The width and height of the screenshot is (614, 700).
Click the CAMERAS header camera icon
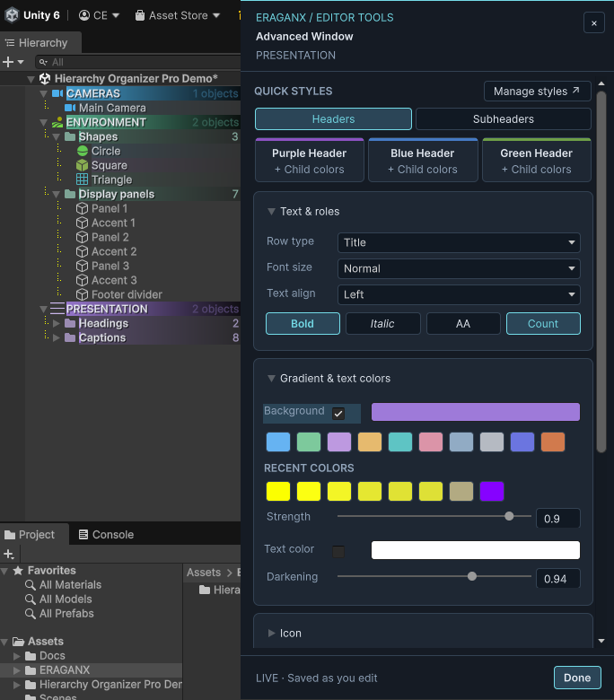(x=57, y=93)
